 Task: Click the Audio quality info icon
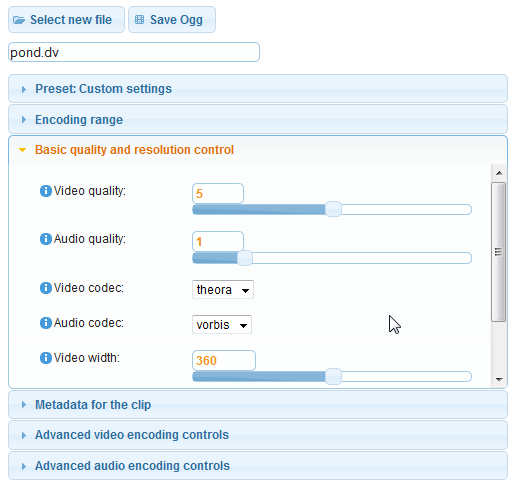coord(46,239)
